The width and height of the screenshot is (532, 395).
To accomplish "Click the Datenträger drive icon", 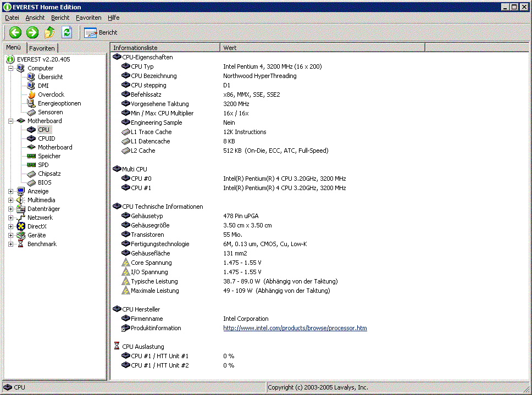I will [21, 209].
